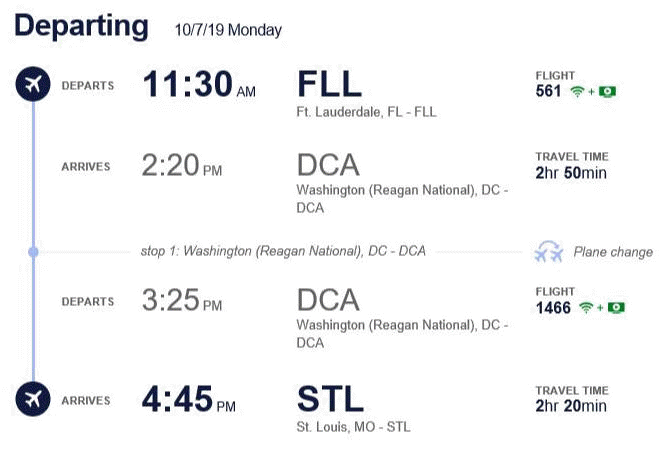Click the Plane change label
This screenshot has width=668, height=452.
[x=613, y=252]
